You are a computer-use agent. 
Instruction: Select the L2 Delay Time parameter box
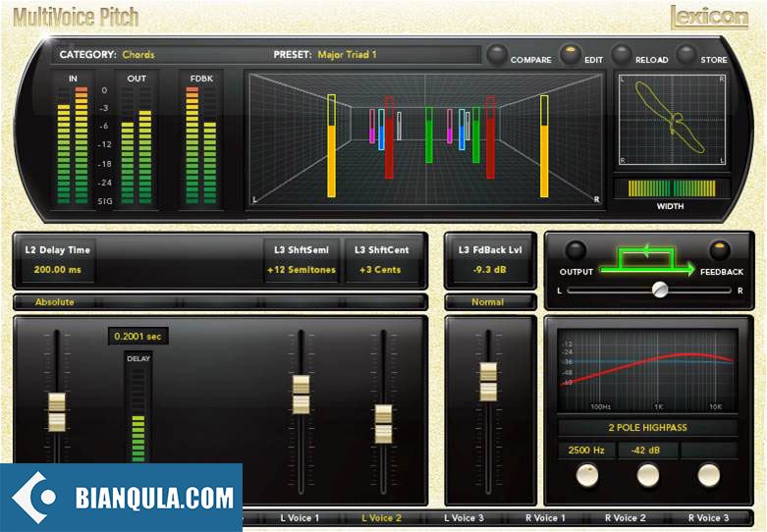57,260
